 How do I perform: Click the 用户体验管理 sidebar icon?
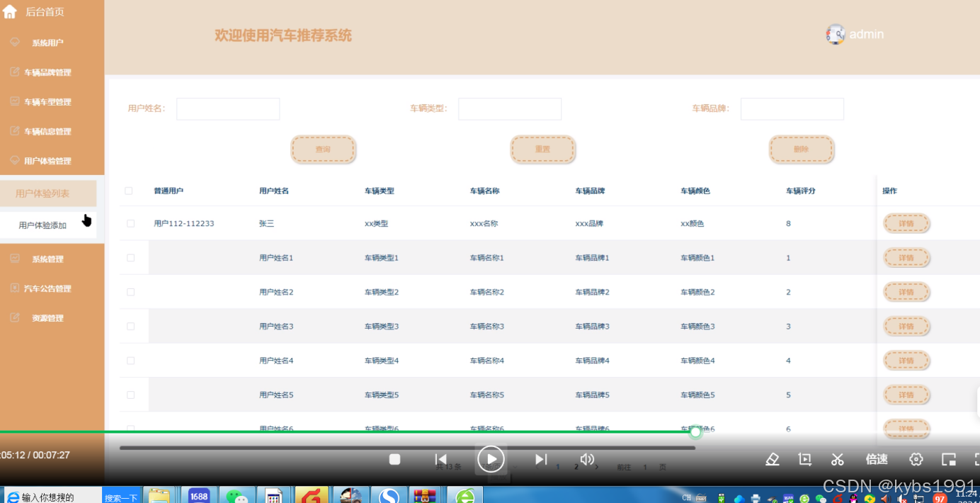(x=15, y=161)
